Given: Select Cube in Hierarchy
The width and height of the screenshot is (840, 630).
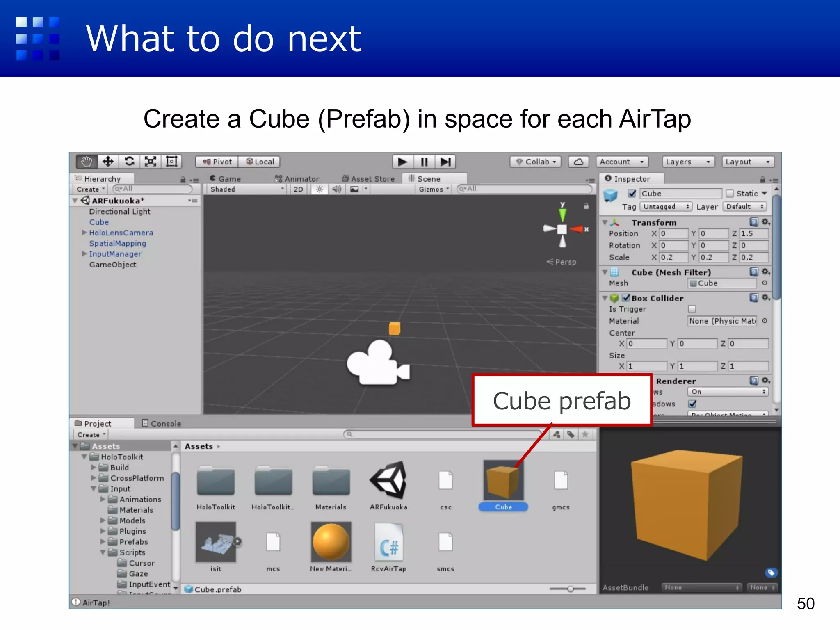Looking at the screenshot, I should (x=99, y=222).
